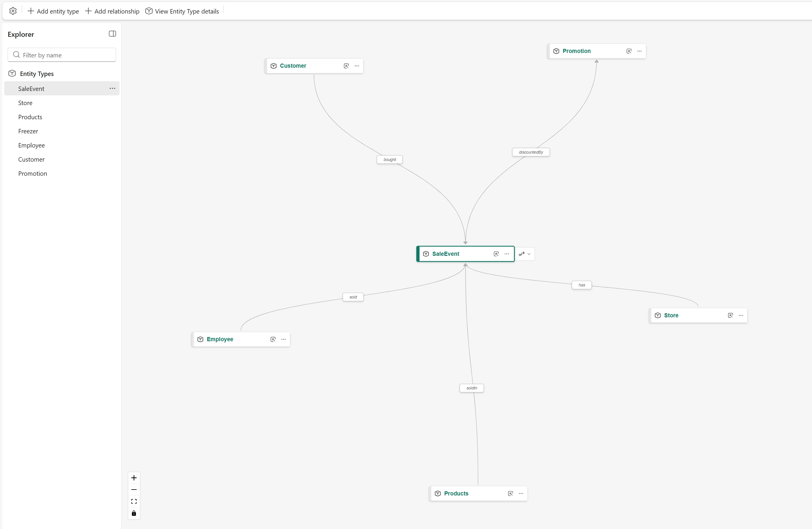Click the Promotion node cube icon
This screenshot has width=812, height=529.
click(x=556, y=51)
